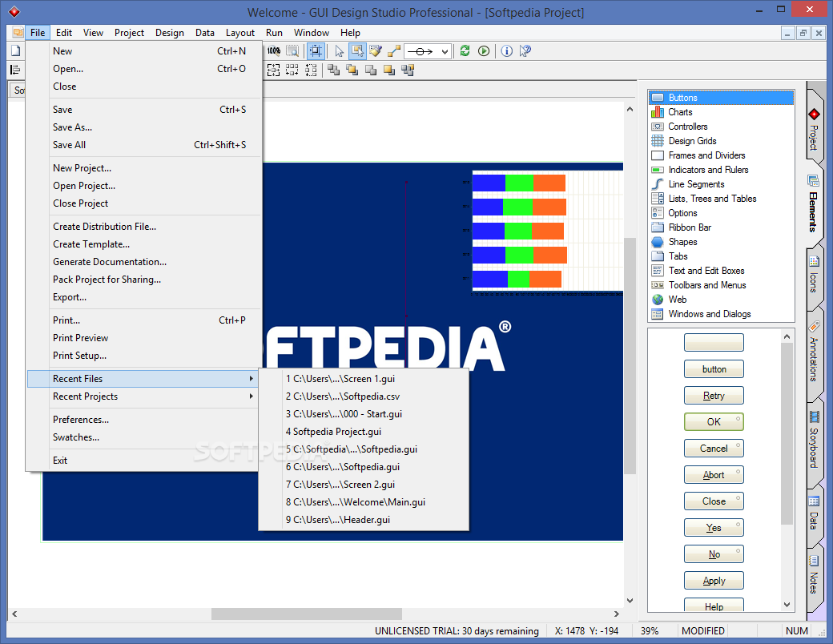Click the horizontal canvas scrollbar thumb
Viewport: 833px width, 644px height.
tap(307, 614)
